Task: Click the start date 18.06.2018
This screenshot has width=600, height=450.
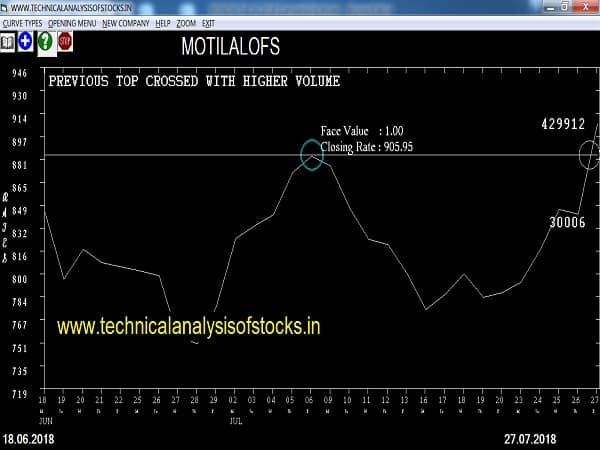Action: click(x=28, y=440)
